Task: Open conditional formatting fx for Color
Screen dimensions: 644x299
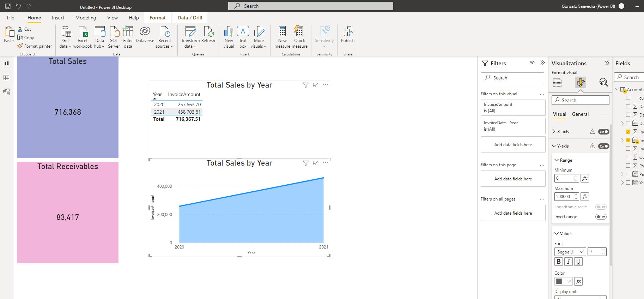Action: click(x=578, y=281)
